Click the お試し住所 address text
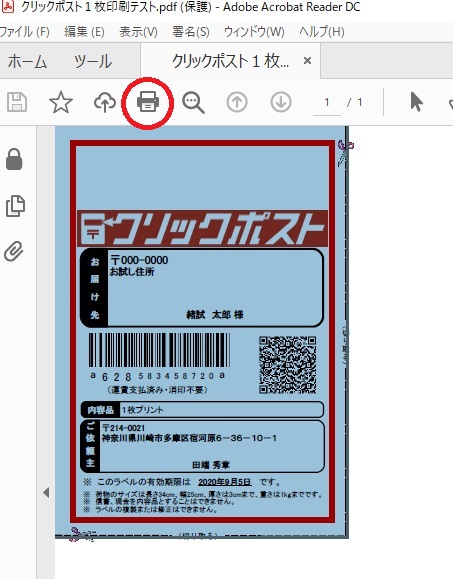 tap(132, 272)
